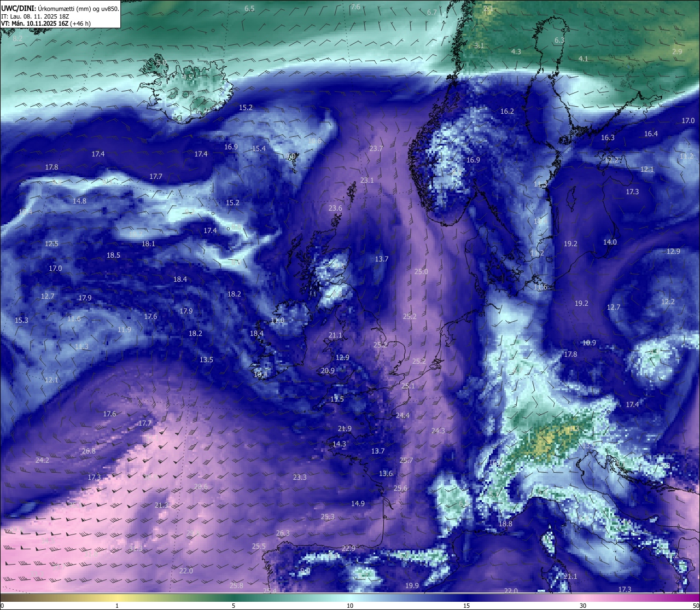The width and height of the screenshot is (700, 610).
Task: Click the 14.0 value label
Action: pos(610,242)
